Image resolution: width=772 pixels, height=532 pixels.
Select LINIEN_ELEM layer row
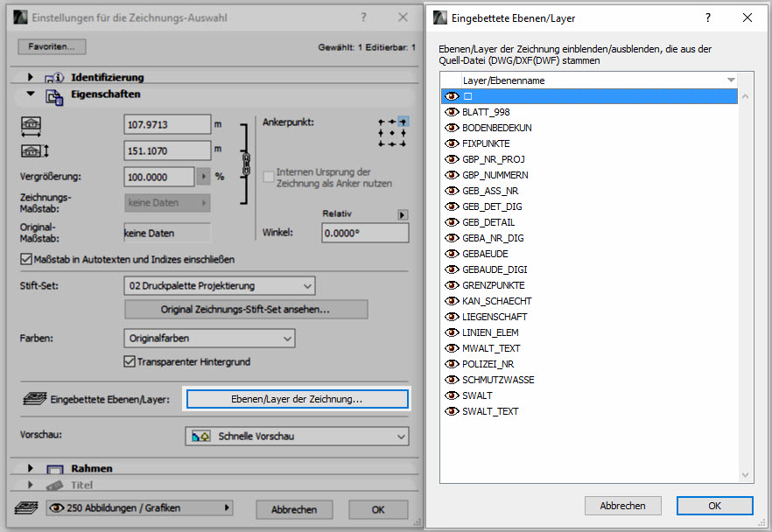590,332
